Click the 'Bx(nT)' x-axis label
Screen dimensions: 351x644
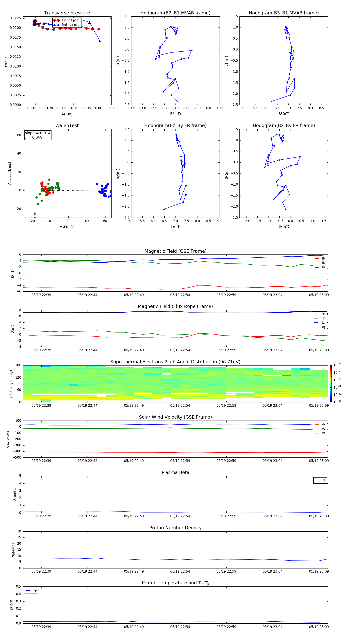(284, 227)
